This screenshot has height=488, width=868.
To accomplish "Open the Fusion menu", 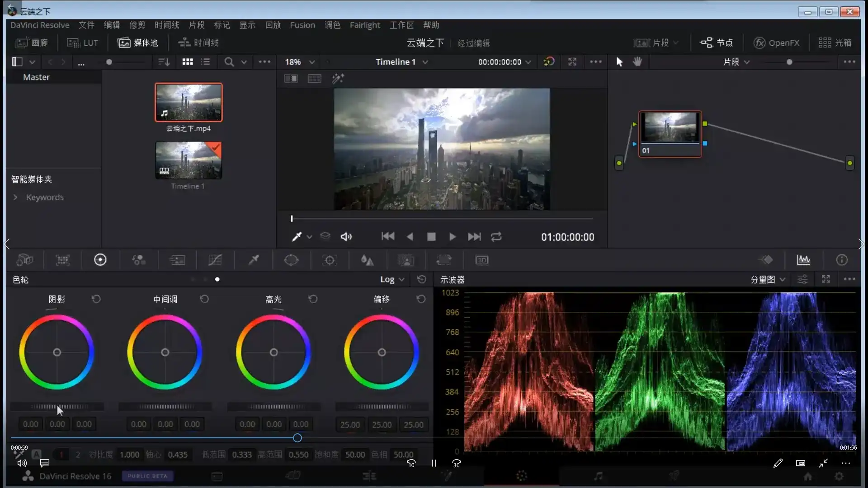I will (302, 25).
